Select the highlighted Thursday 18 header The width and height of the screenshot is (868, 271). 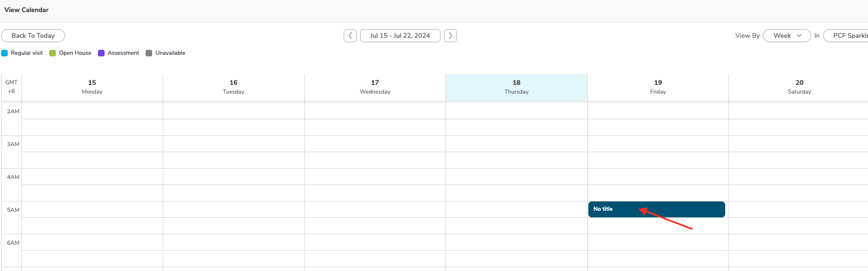point(517,87)
